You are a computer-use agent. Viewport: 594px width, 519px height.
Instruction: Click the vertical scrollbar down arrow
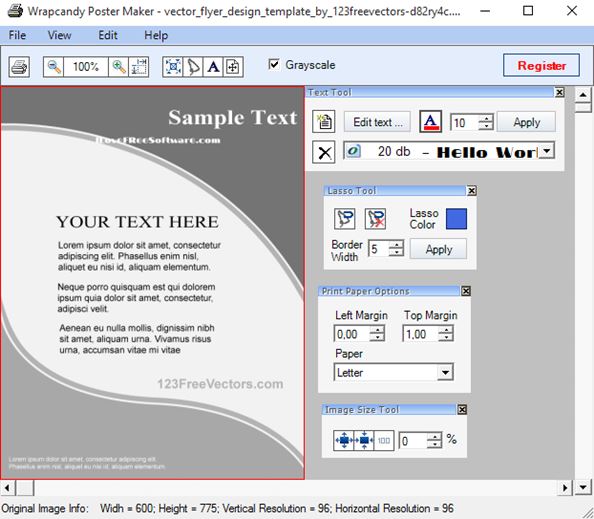(583, 488)
